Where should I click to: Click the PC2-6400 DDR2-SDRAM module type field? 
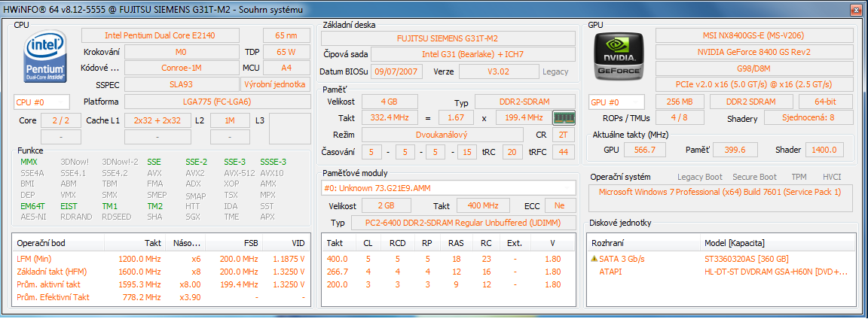[x=463, y=223]
